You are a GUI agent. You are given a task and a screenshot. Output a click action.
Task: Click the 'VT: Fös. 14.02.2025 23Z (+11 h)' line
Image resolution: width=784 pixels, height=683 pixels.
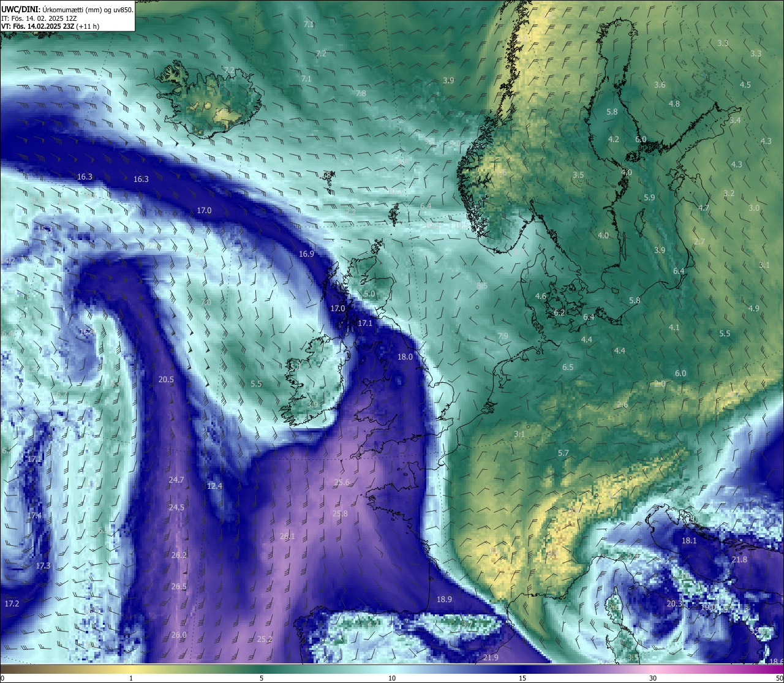[x=50, y=26]
